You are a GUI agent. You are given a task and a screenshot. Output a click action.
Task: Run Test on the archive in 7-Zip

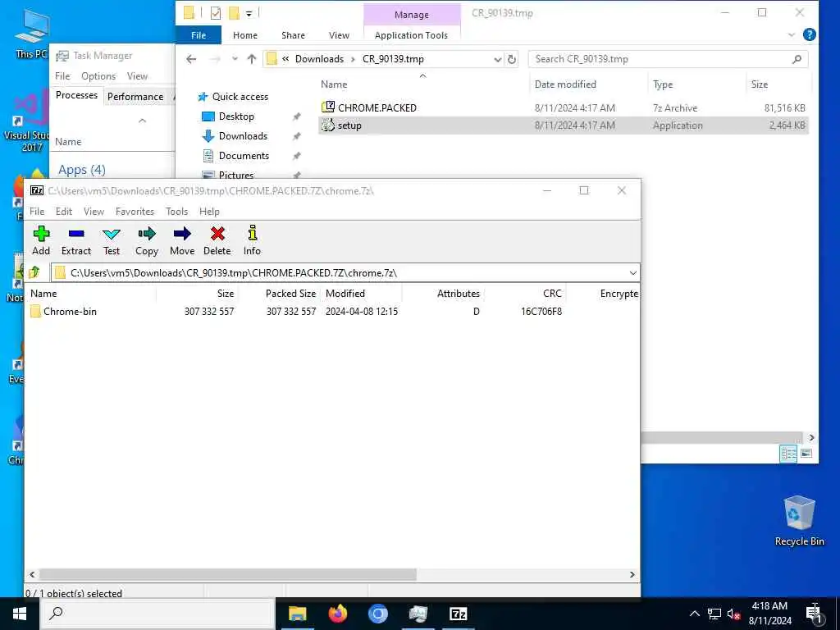point(112,240)
